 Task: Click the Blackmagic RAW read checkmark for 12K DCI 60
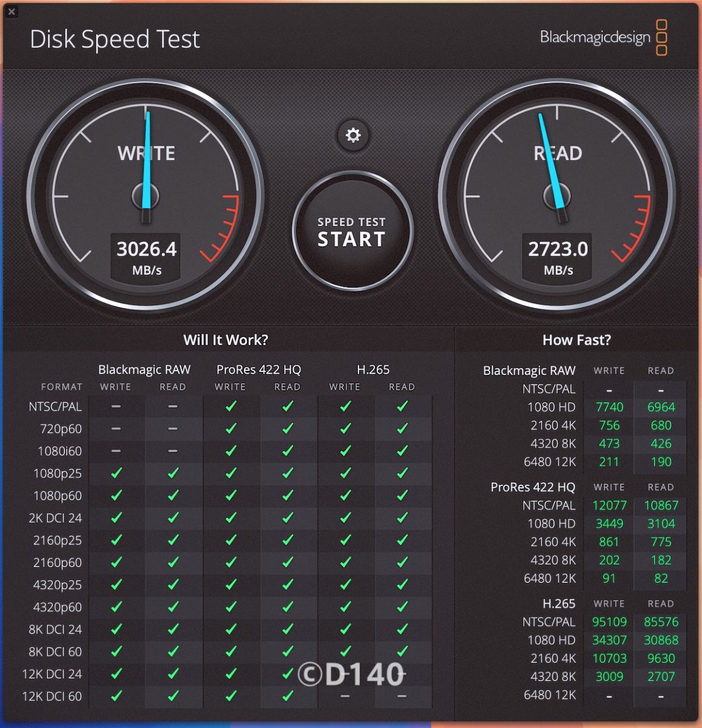click(x=173, y=696)
